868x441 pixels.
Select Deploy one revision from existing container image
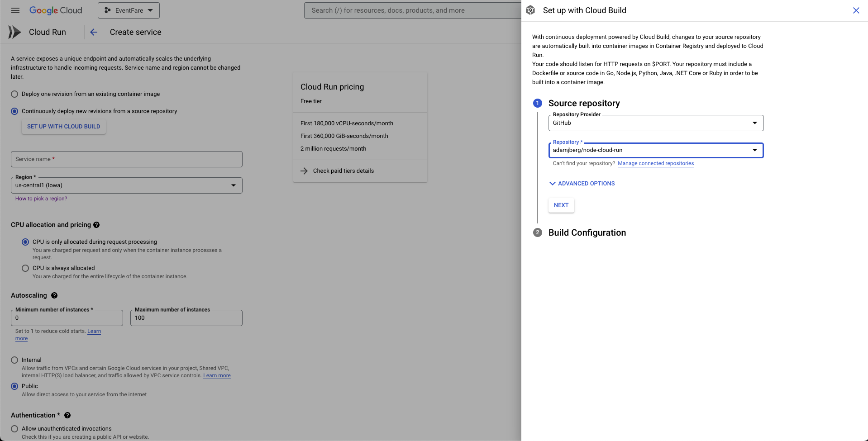point(14,94)
